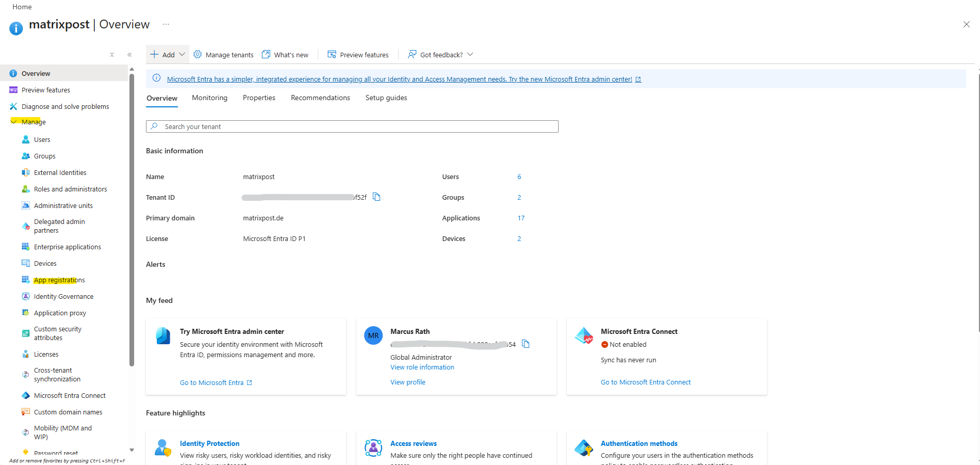Screen dimensions: 980x465
Task: Switch to the Recommendations tab
Action: coord(320,98)
